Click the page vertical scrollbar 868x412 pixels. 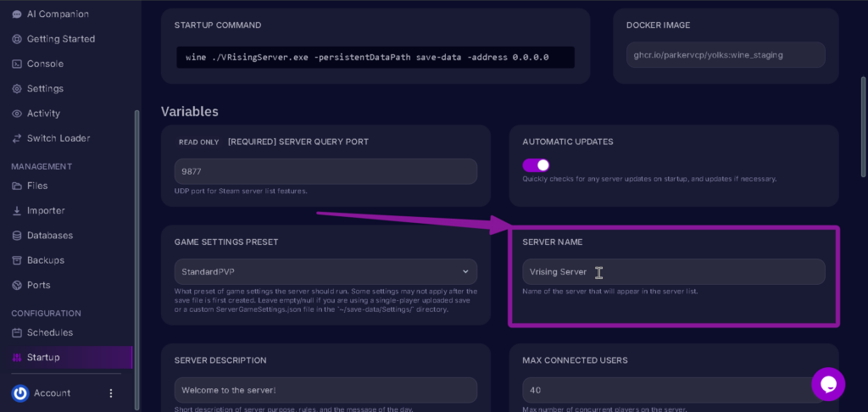point(863,127)
